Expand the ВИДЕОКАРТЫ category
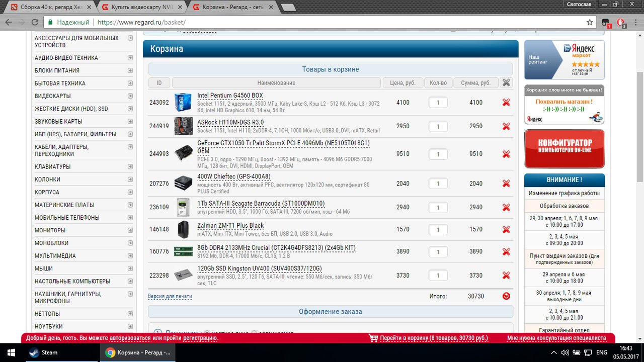This screenshot has height=362, width=644. (130, 96)
